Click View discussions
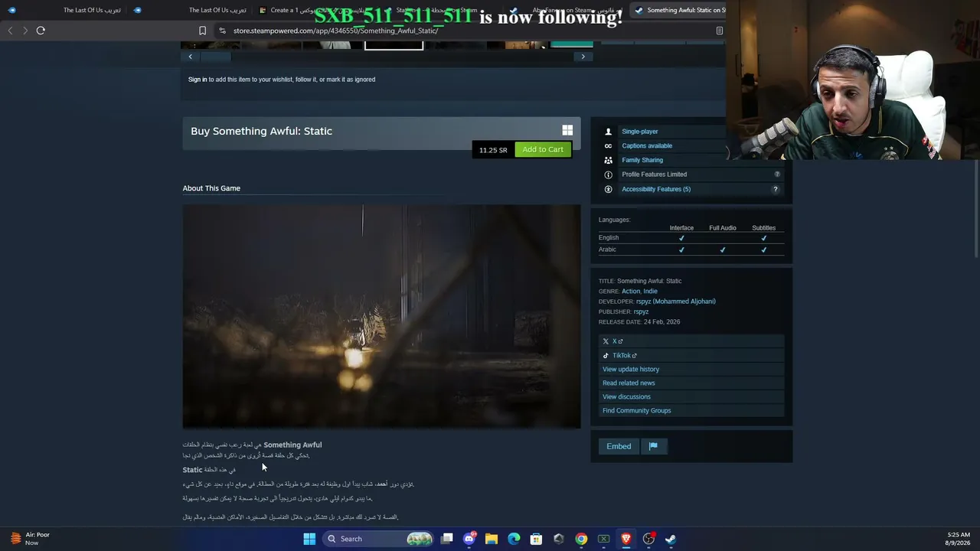The width and height of the screenshot is (980, 551). click(626, 396)
